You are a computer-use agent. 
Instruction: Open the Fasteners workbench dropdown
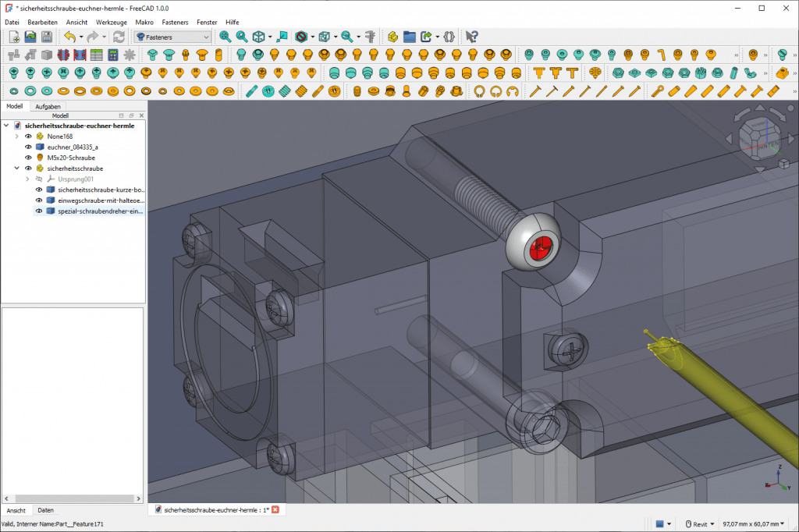[172, 37]
